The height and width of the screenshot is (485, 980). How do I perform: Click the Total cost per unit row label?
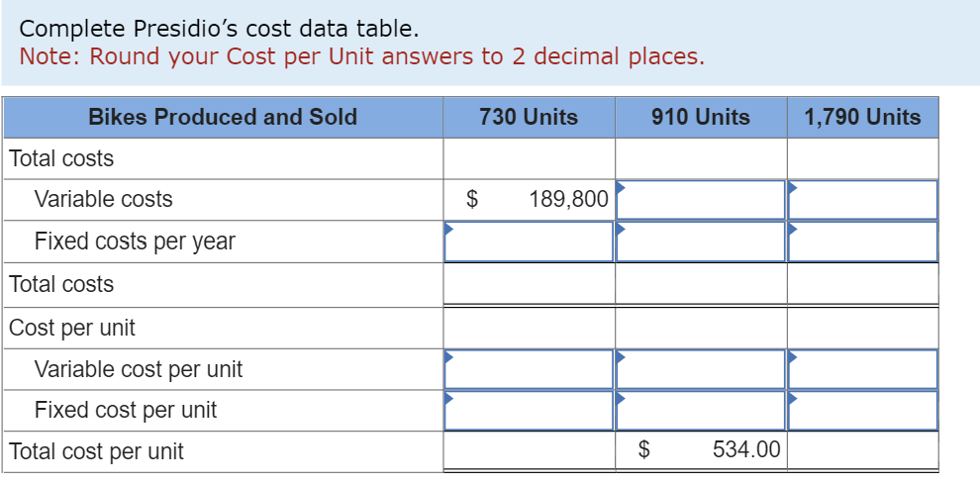pyautogui.click(x=96, y=450)
